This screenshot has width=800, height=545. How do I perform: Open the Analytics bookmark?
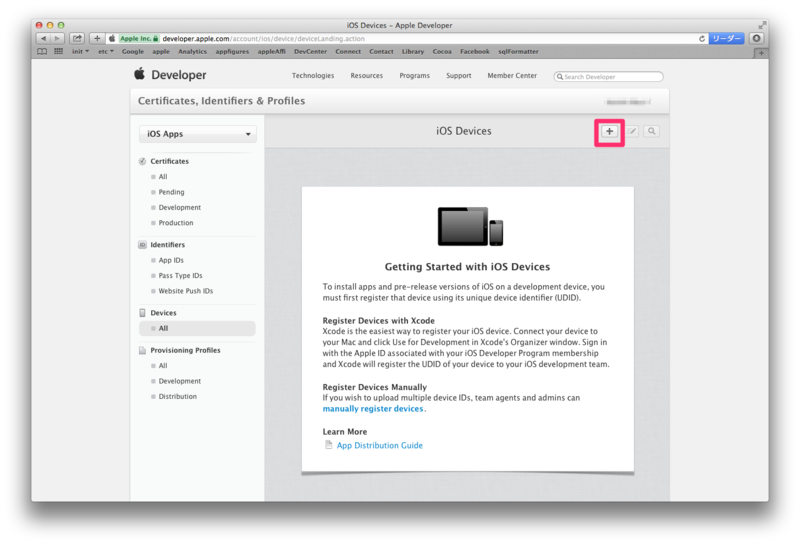pos(192,52)
